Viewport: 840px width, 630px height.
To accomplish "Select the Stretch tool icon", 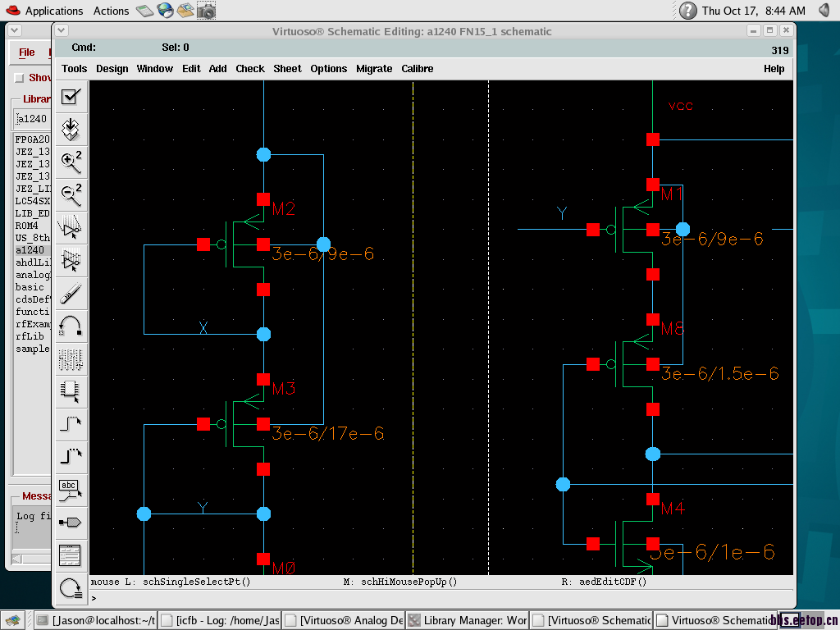I will click(x=71, y=226).
